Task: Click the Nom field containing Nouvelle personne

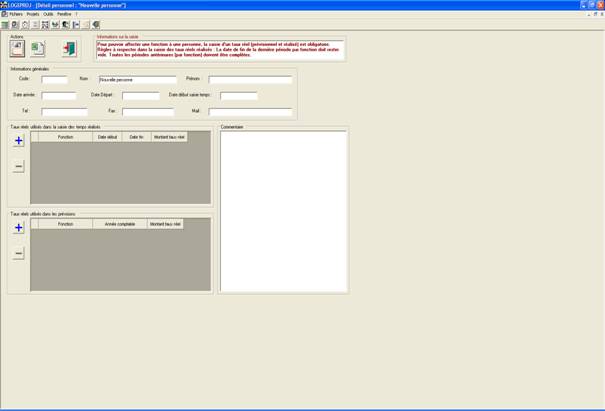Action: coord(137,79)
